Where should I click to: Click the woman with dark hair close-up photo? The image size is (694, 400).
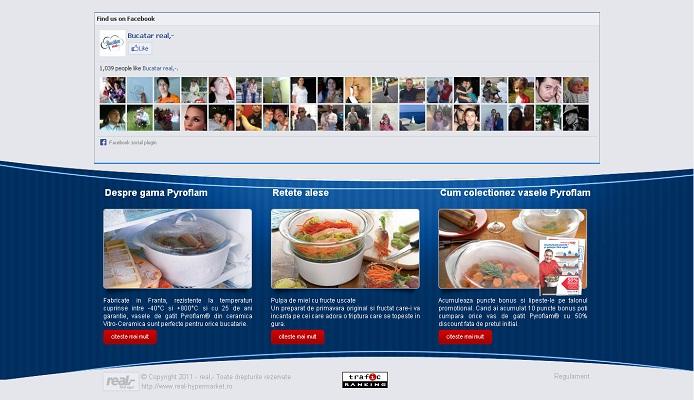click(x=194, y=118)
